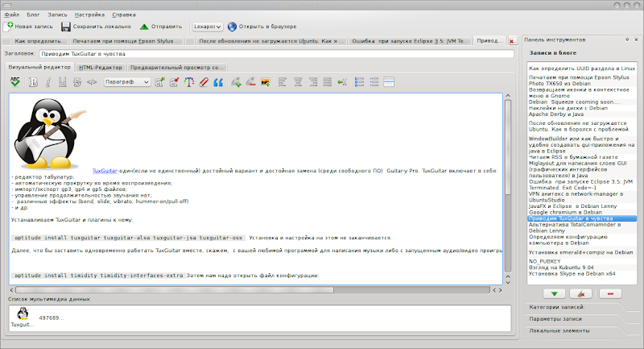The image size is (644, 349).
Task: Align text left
Action: tap(283, 81)
